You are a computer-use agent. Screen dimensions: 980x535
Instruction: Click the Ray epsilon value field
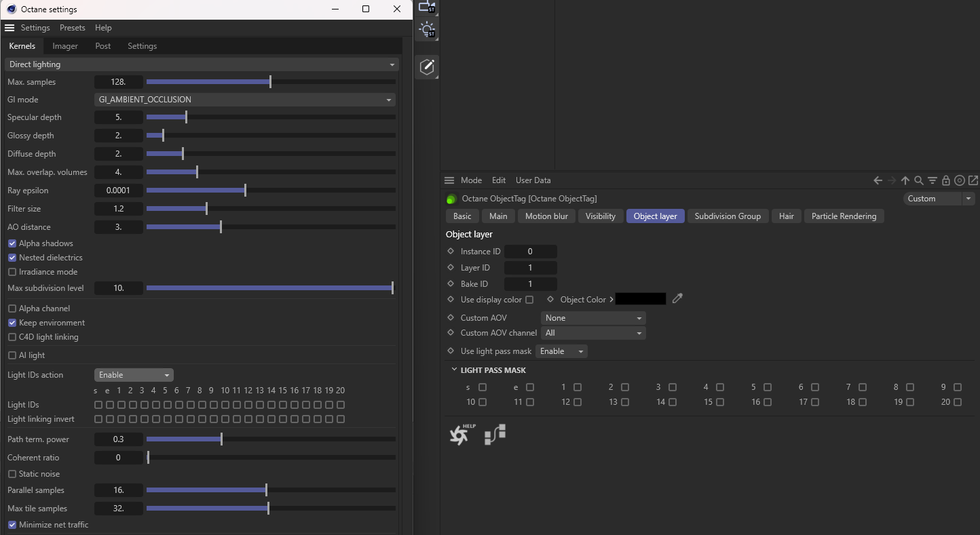[x=119, y=191]
